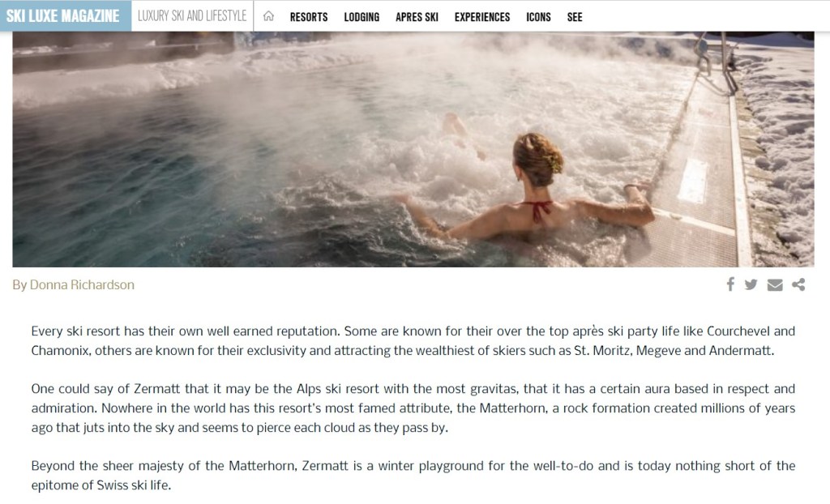This screenshot has height=504, width=830.
Task: Go to the Apres Ski section
Action: 417,17
